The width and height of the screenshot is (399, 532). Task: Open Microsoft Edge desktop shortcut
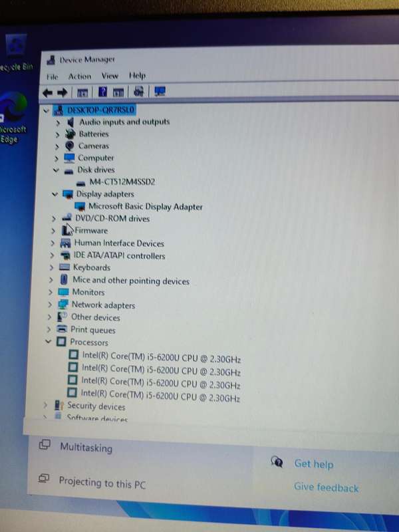[x=12, y=118]
